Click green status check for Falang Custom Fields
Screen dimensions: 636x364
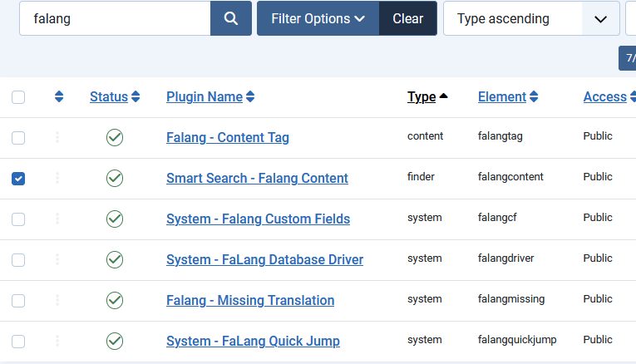pos(115,219)
